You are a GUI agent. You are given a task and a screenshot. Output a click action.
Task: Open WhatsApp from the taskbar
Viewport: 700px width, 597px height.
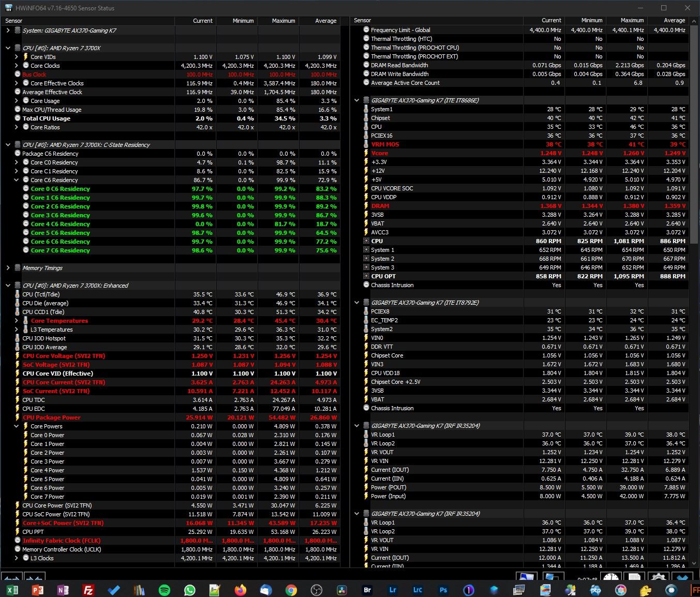(190, 589)
